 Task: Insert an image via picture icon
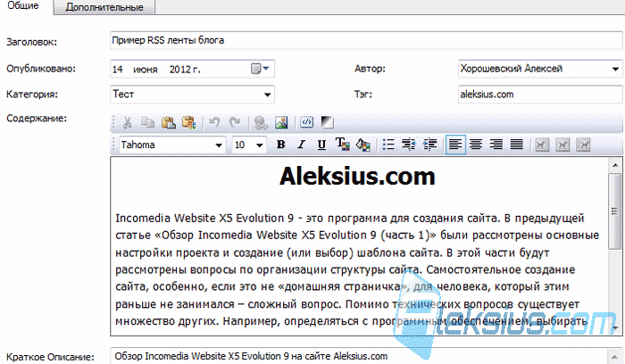(281, 122)
